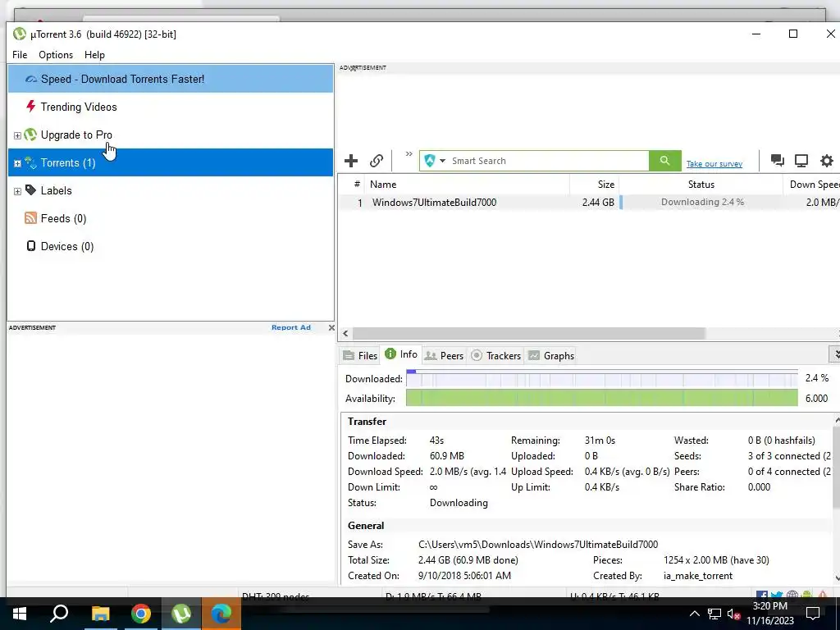
Task: Show hidden system tray icons
Action: coord(694,614)
